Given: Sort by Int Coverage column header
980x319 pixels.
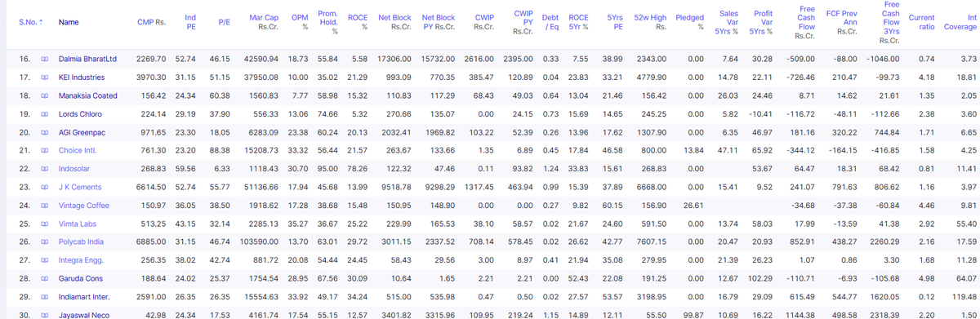Looking at the screenshot, I should click(960, 22).
